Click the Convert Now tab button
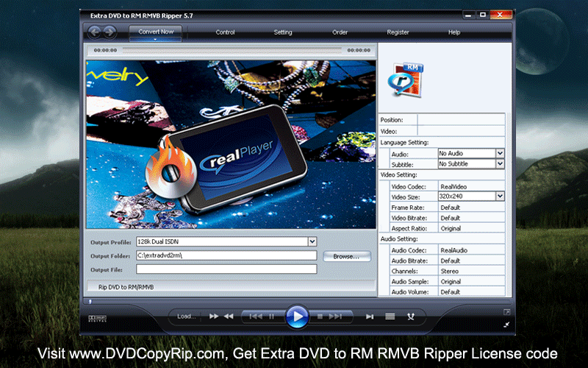Image resolution: width=588 pixels, height=368 pixels. (x=156, y=32)
